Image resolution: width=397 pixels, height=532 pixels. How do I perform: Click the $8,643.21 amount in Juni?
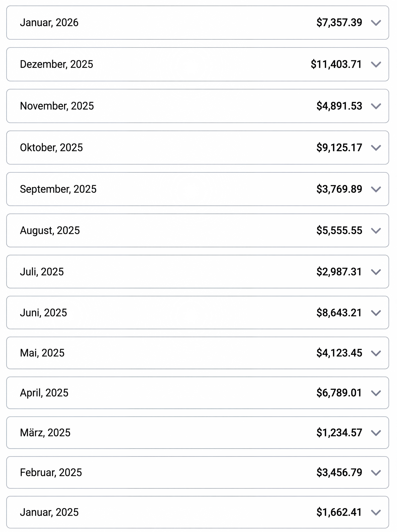click(x=339, y=313)
